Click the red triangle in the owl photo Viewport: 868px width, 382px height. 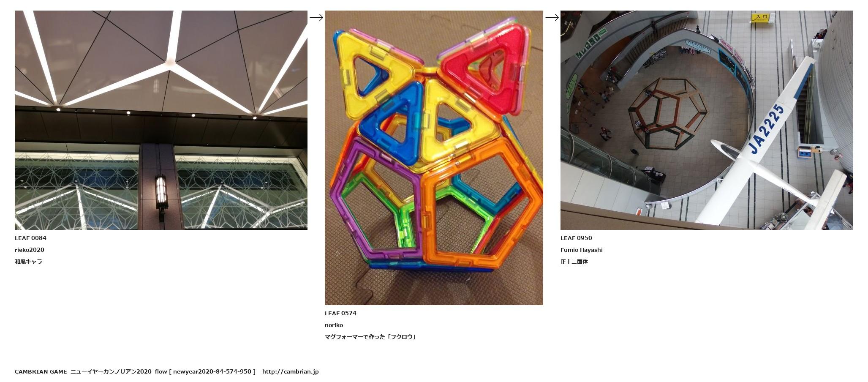pos(486,68)
